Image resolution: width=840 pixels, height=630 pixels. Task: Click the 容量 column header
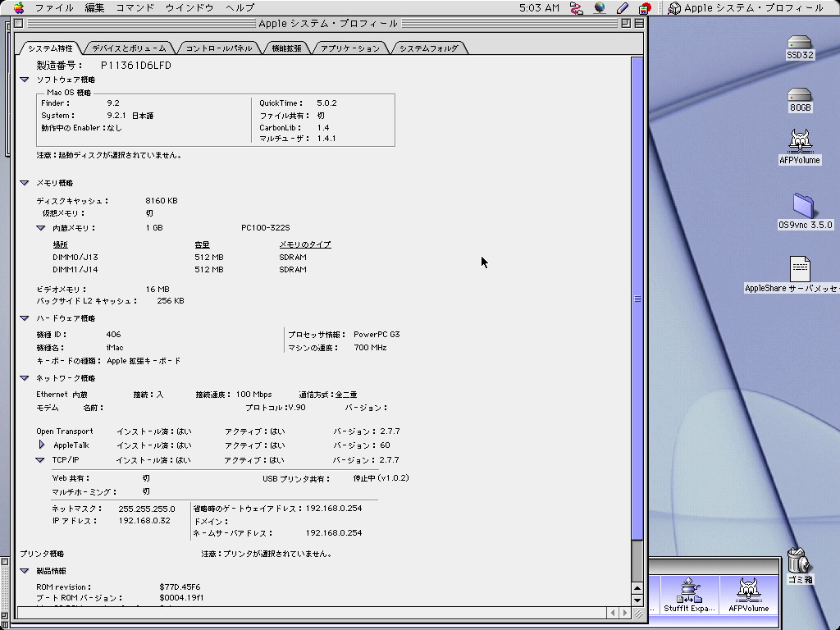click(202, 244)
